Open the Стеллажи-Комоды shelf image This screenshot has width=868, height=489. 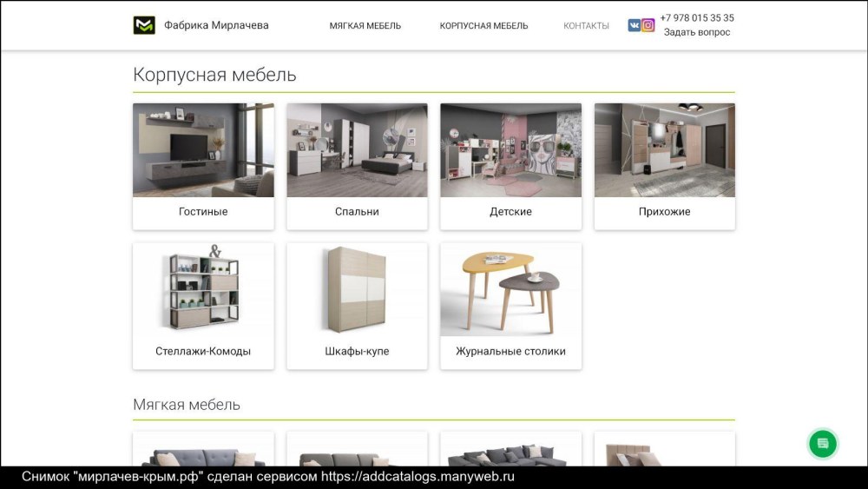tap(203, 289)
